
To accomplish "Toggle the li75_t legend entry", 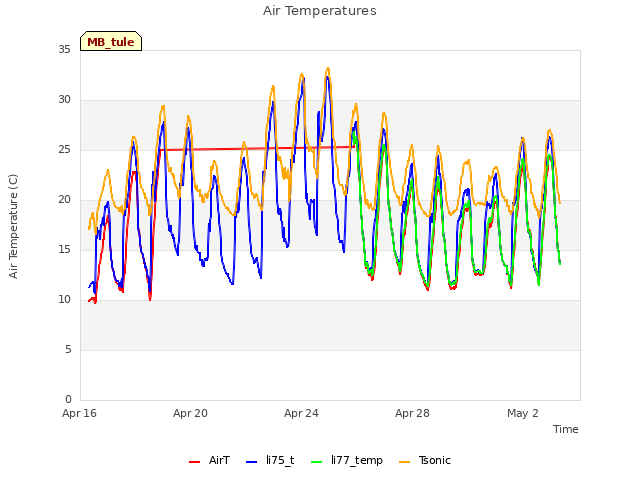I will tap(270, 460).
